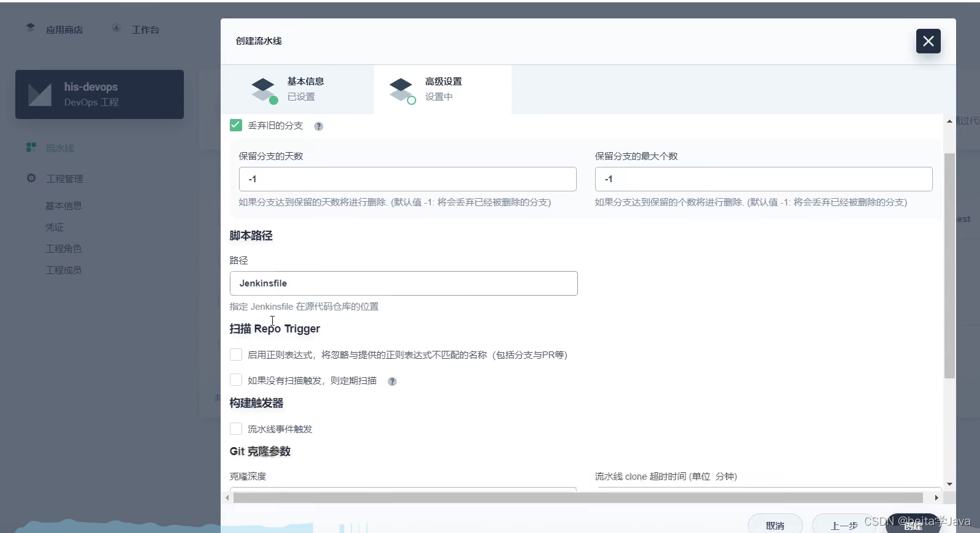The height and width of the screenshot is (533, 980).
Task: Click the scroll down arrow of dialog
Action: [x=949, y=484]
